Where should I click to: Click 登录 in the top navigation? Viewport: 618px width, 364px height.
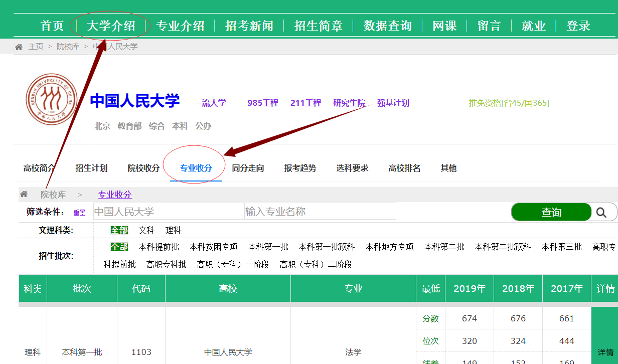578,26
